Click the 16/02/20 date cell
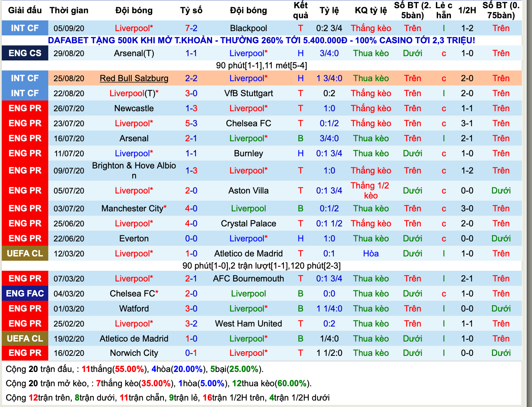 69,353
